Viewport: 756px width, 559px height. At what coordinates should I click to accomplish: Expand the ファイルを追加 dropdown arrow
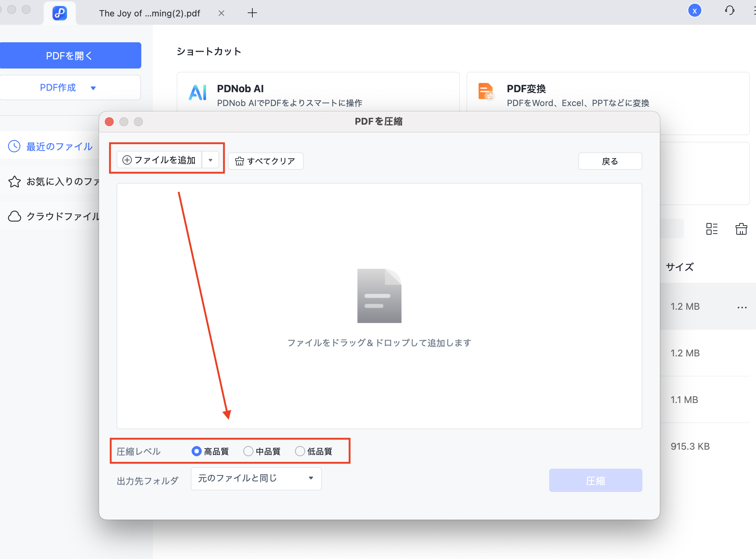tap(210, 160)
